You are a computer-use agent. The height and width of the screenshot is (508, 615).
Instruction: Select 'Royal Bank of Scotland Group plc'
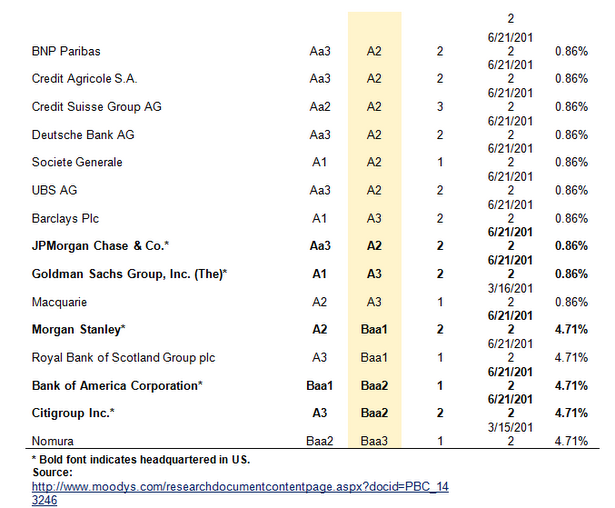[x=124, y=358]
